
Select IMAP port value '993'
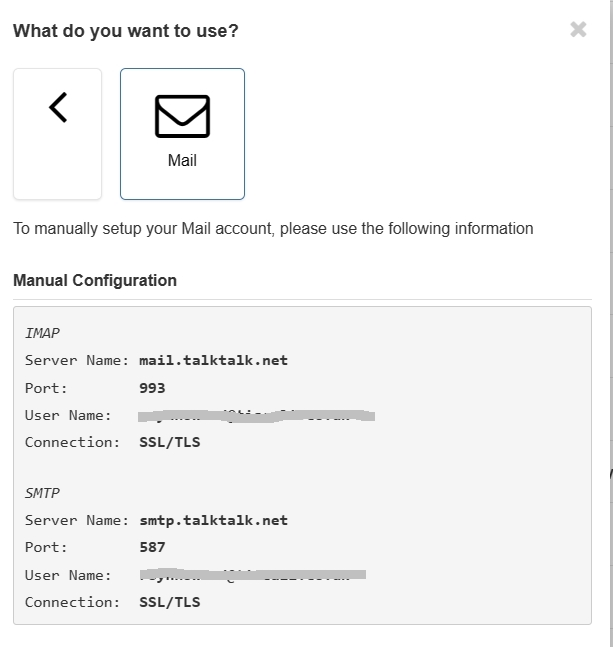click(x=152, y=388)
